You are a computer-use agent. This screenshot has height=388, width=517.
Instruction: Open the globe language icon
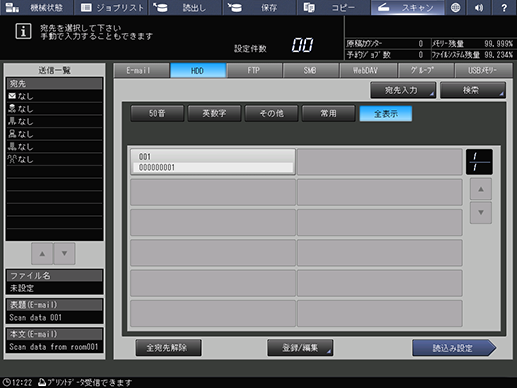point(455,7)
